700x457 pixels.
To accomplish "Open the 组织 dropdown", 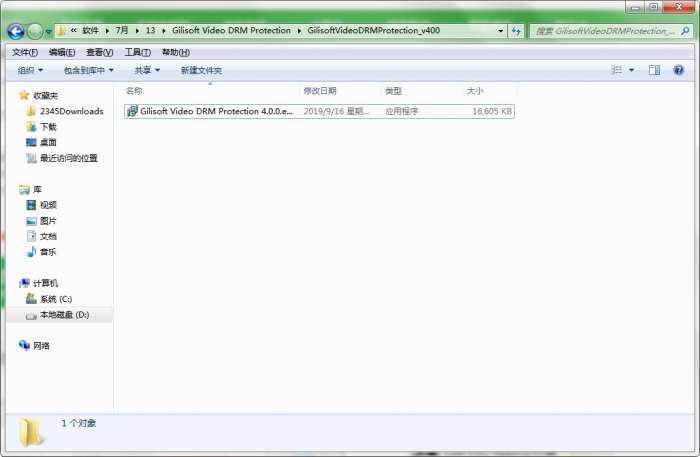I will tap(30, 70).
